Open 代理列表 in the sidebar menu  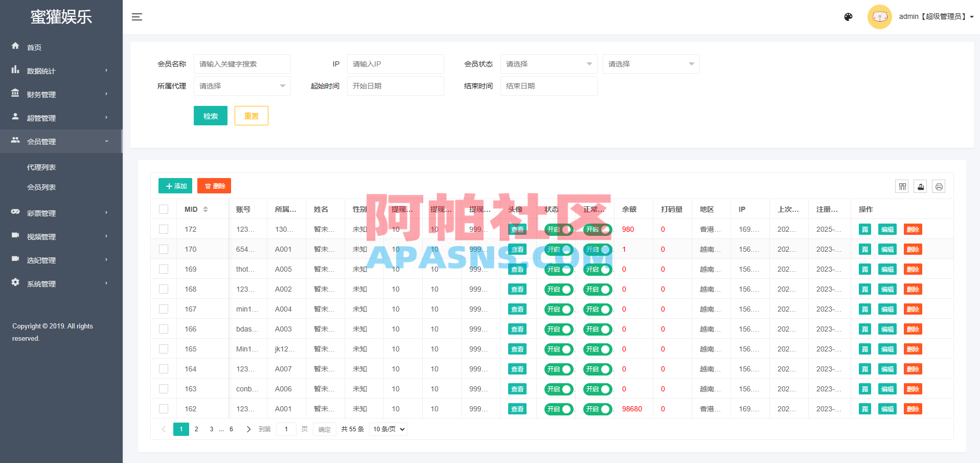(41, 167)
